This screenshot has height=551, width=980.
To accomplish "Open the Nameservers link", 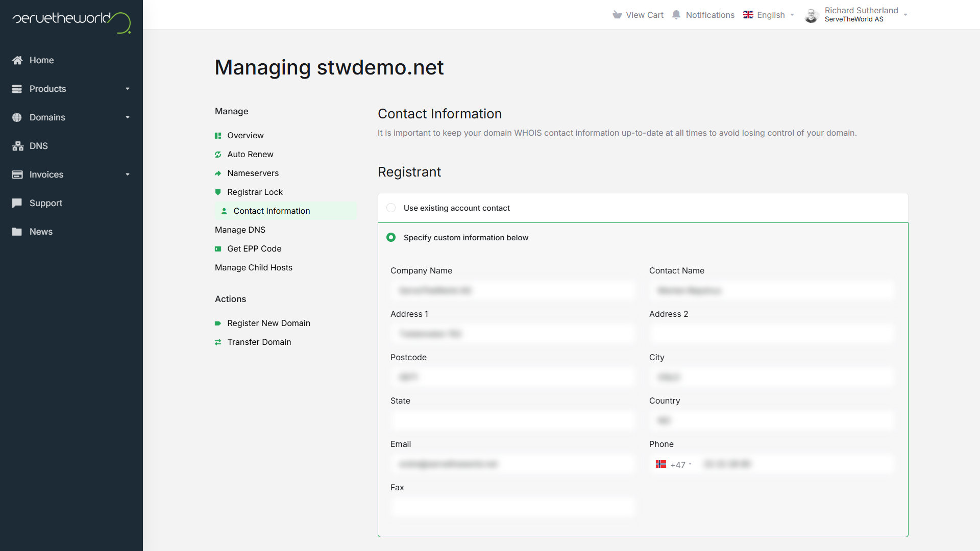I will pos(253,173).
